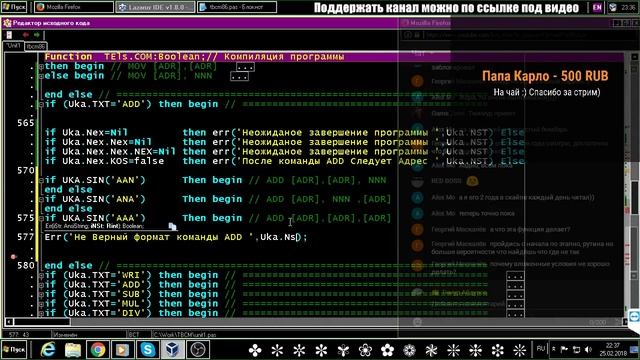The width and height of the screenshot is (640, 360).
Task: Open OBS Studio from the taskbar
Action: [x=198, y=350]
